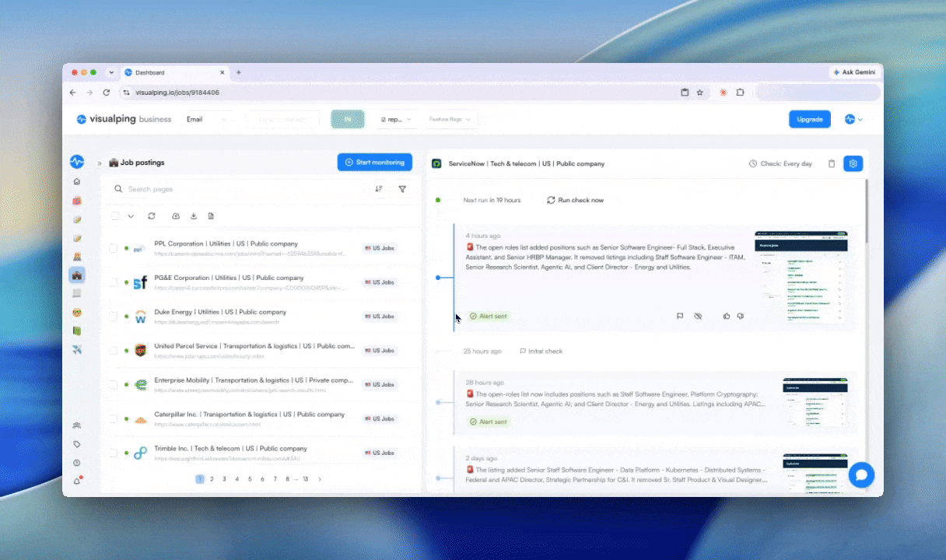The image size is (946, 560).
Task: Open the filter funnel icon
Action: coord(402,189)
